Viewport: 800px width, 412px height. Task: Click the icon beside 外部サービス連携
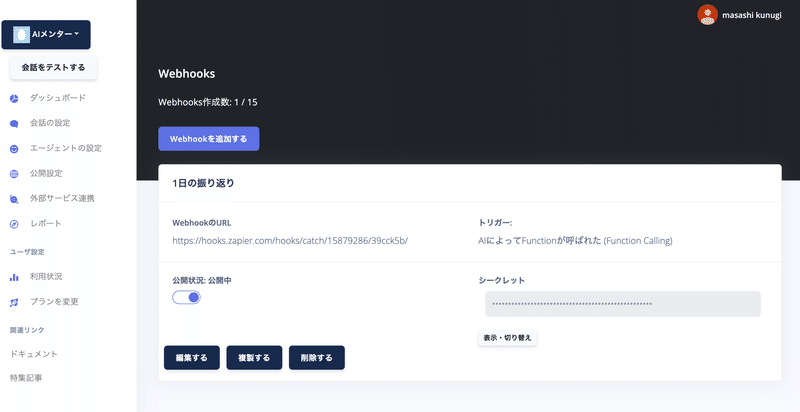14,199
